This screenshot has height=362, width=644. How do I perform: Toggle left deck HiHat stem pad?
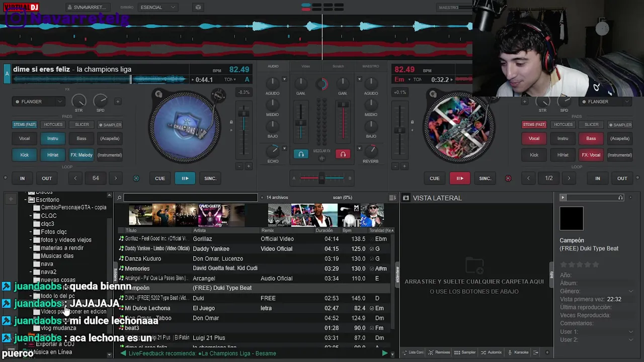point(53,155)
